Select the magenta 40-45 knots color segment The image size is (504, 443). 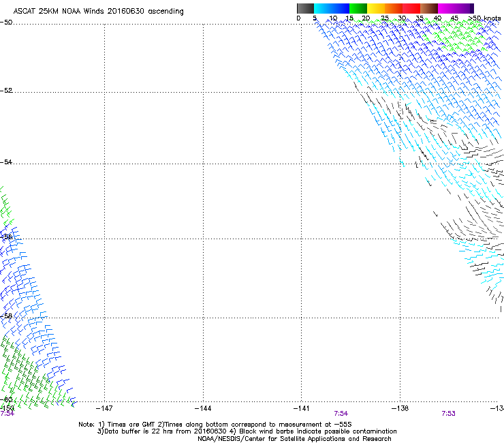click(447, 8)
